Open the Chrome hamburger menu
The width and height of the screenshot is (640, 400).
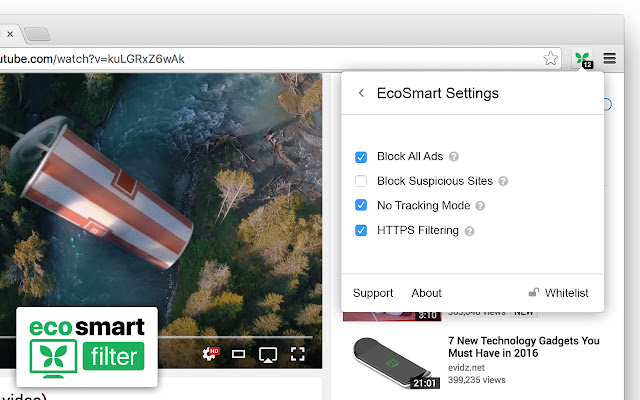point(609,58)
